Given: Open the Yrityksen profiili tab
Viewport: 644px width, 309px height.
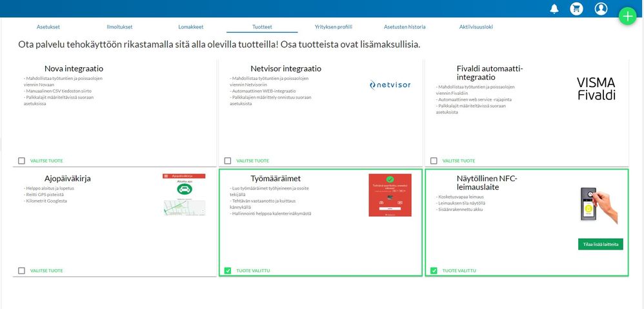Looking at the screenshot, I should pos(334,27).
